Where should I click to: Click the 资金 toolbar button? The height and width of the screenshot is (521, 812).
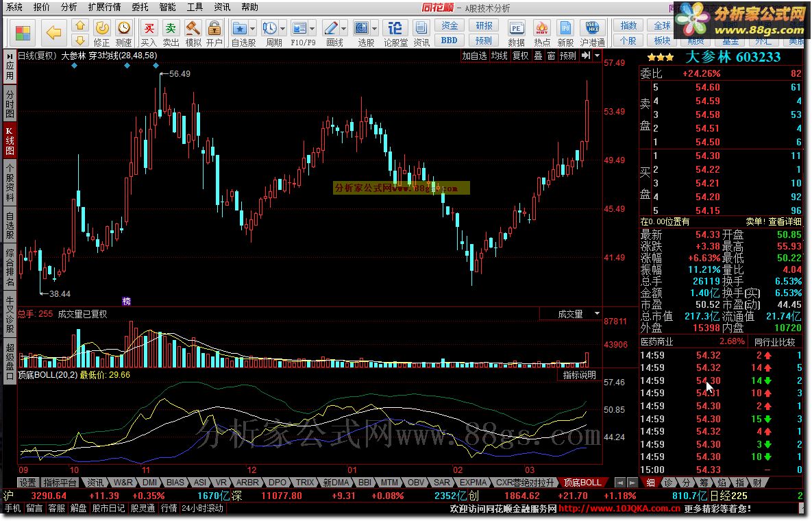[x=450, y=25]
